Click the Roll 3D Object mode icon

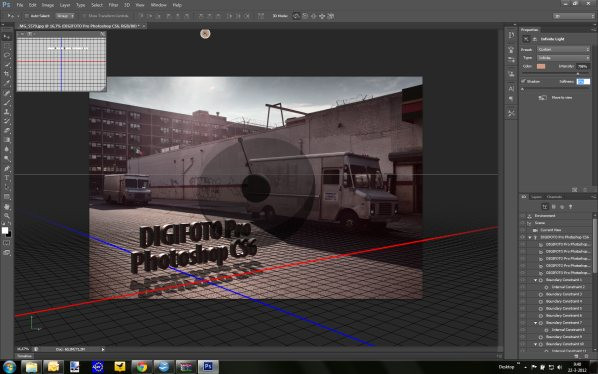(305, 16)
